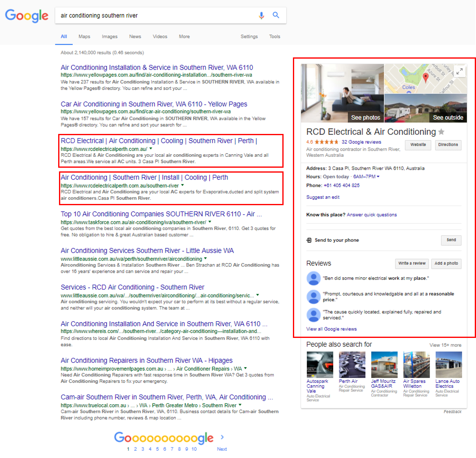Activate voice search microphone icon
Screen dimensions: 476x458
[x=261, y=15]
